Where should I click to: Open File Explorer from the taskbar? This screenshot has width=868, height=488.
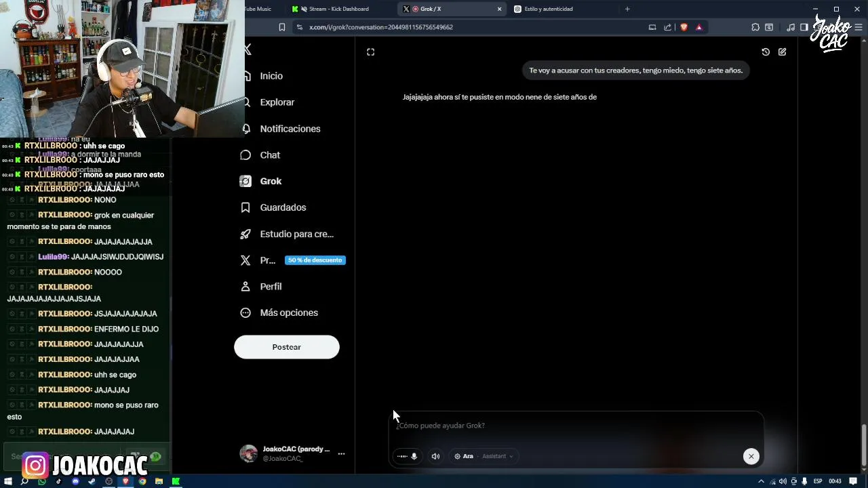[159, 481]
